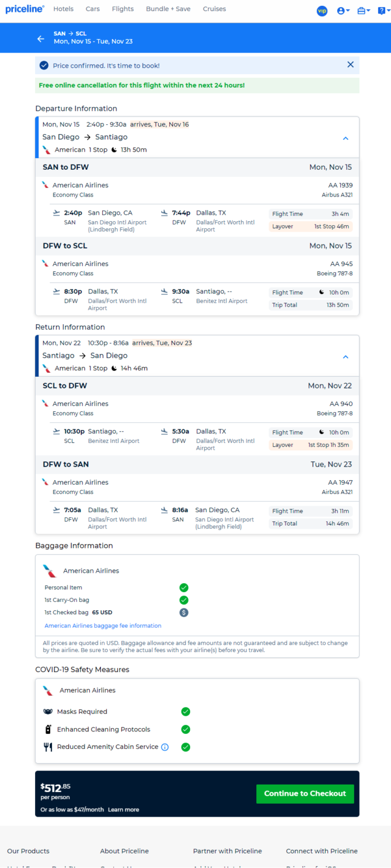
Task: Click the airline logo for AA 1939
Action: click(46, 185)
